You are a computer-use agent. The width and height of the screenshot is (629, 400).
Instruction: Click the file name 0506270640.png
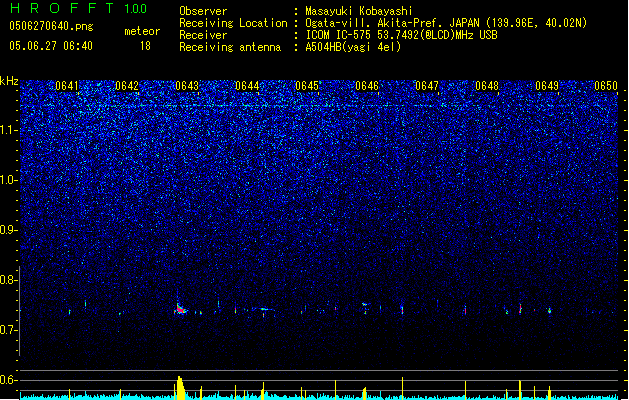click(51, 26)
